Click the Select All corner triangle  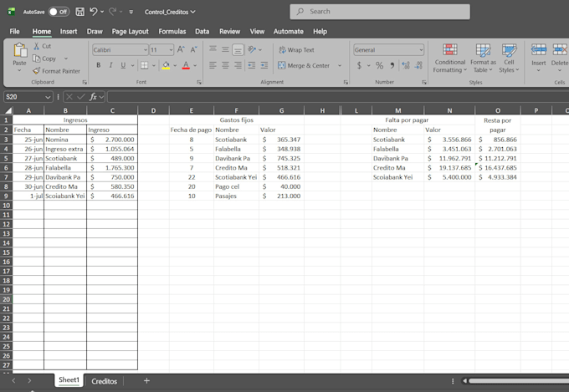click(8, 110)
